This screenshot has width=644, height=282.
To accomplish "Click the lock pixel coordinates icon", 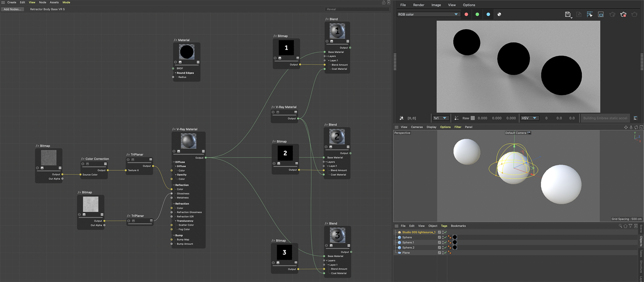I will coord(402,118).
